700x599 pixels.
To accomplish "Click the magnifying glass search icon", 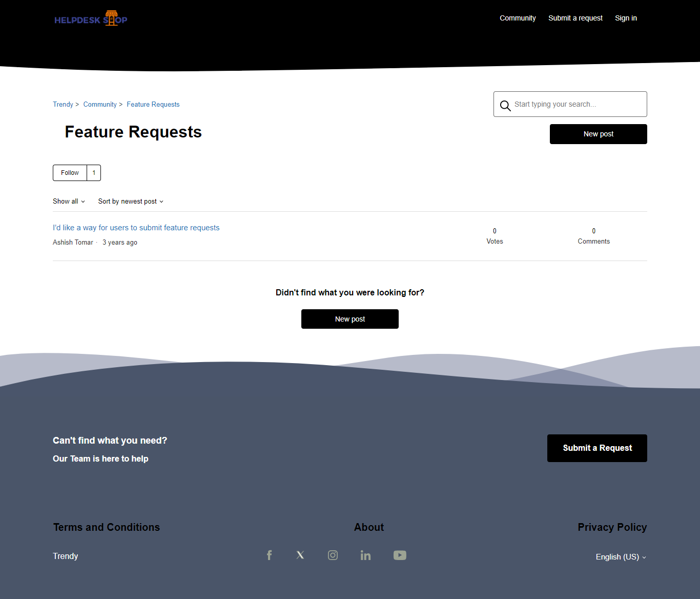I will click(505, 105).
